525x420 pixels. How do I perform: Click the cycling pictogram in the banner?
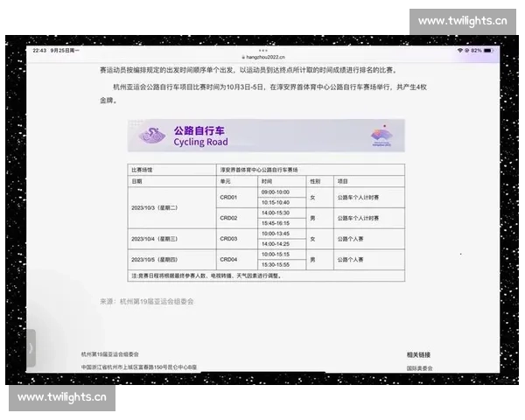click(x=152, y=136)
